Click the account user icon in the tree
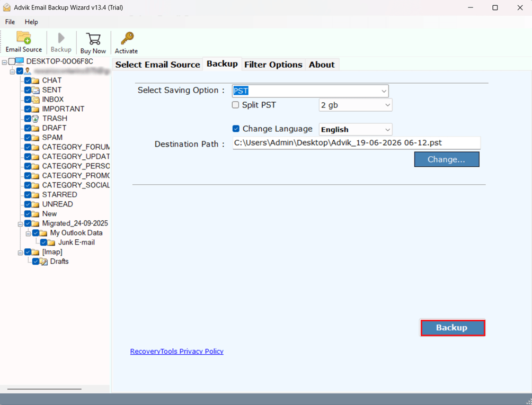Viewport: 532px width, 405px height. 28,71
